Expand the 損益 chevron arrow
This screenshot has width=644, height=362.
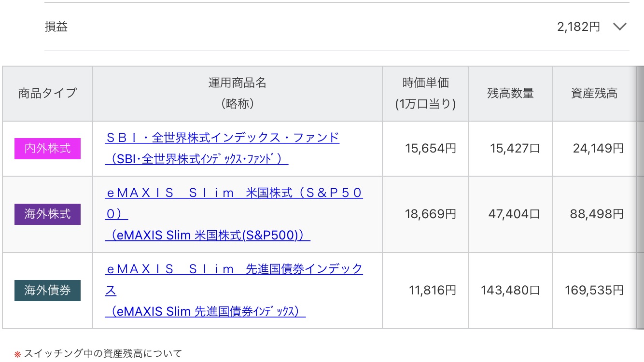click(619, 27)
